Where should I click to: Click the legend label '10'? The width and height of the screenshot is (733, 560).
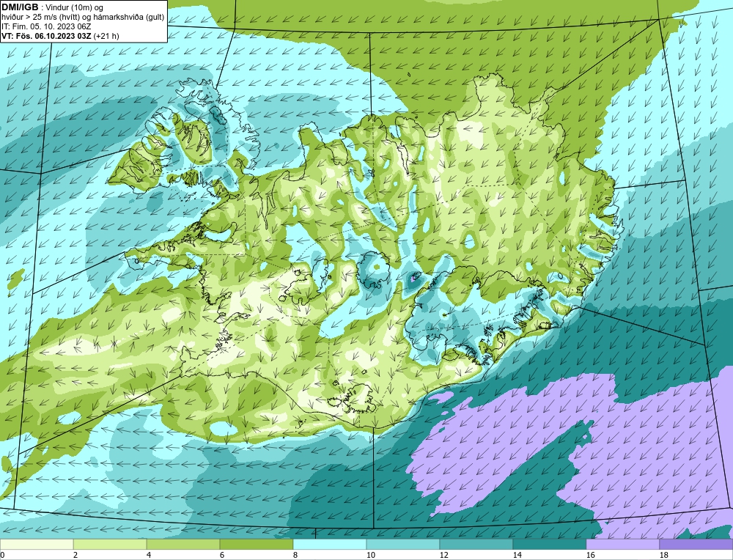coord(370,555)
